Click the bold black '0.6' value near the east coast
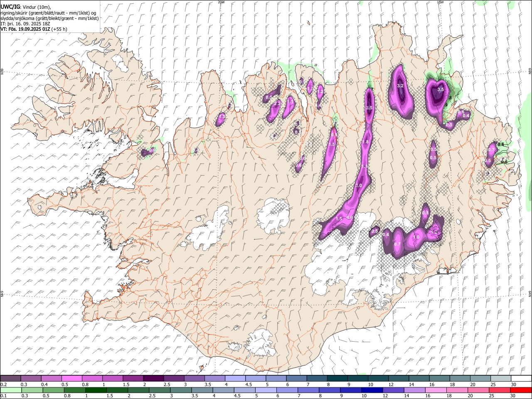This screenshot has height=399, width=532. click(501, 145)
